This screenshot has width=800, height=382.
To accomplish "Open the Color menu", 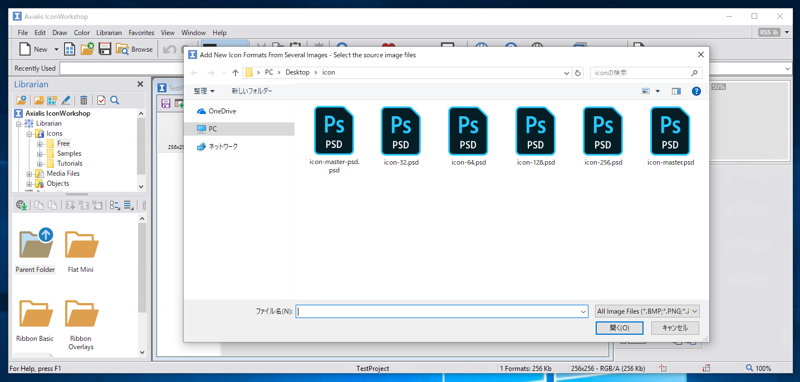I will point(82,33).
